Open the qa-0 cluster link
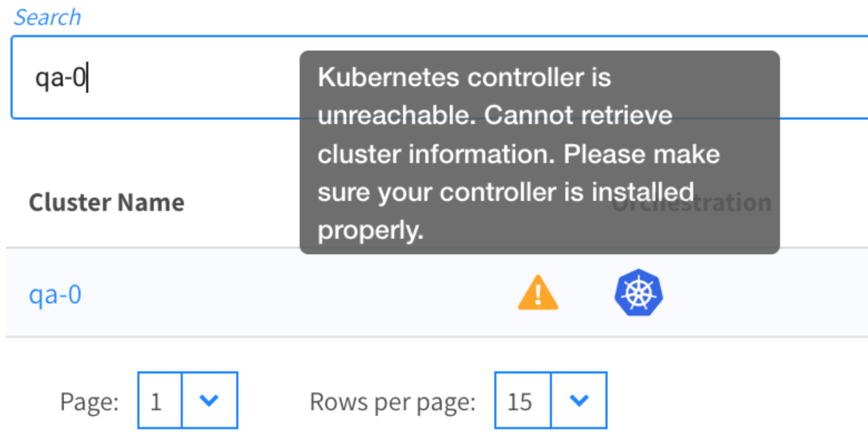 point(55,294)
